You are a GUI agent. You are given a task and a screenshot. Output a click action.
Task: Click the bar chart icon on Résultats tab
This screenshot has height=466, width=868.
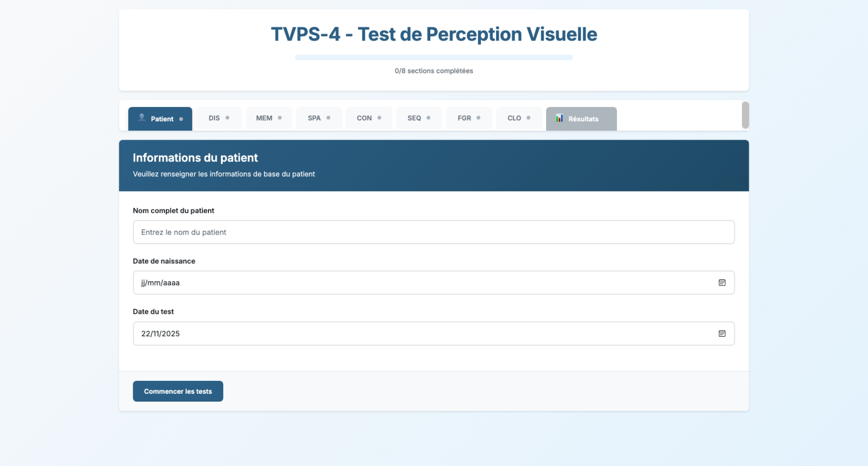coord(560,118)
